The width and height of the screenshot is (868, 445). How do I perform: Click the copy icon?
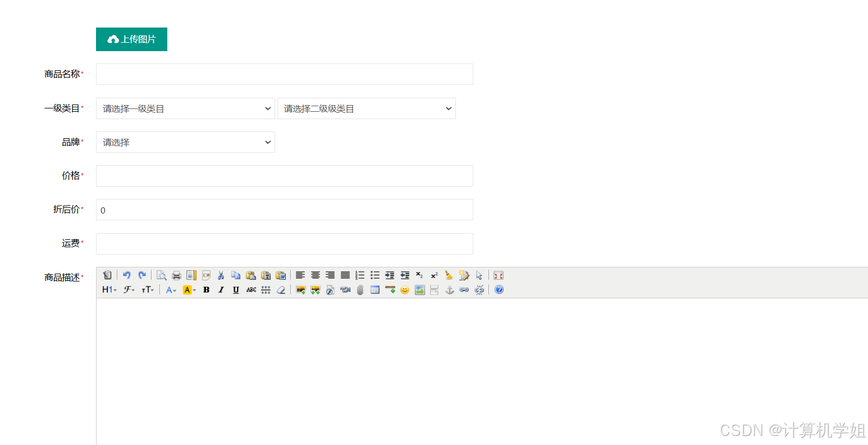[x=236, y=275]
